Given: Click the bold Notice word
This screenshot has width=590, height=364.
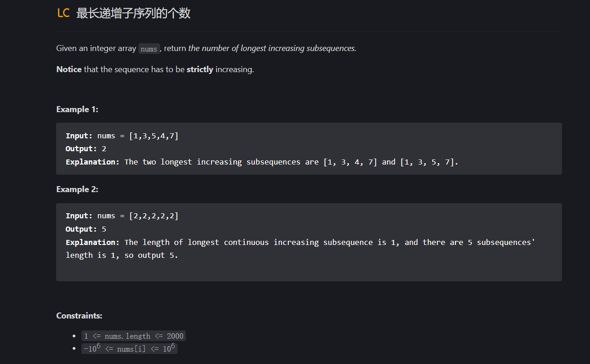Looking at the screenshot, I should [x=69, y=69].
